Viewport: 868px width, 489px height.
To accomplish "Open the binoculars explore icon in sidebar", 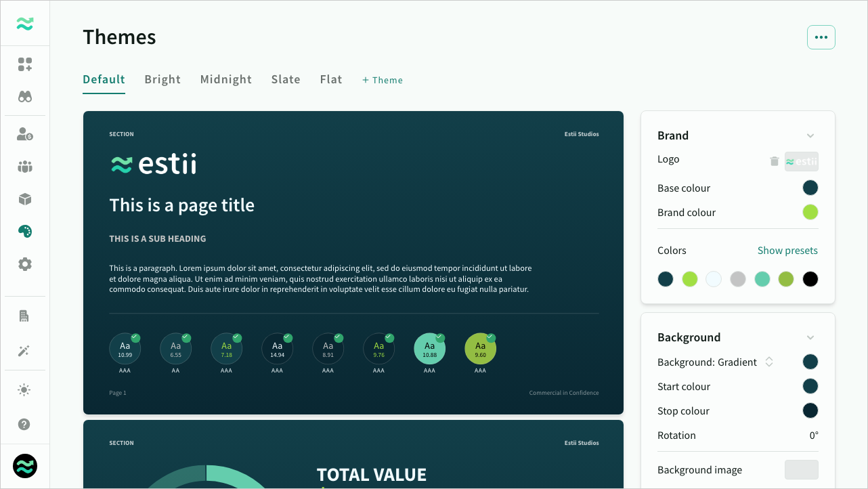I will coord(25,97).
